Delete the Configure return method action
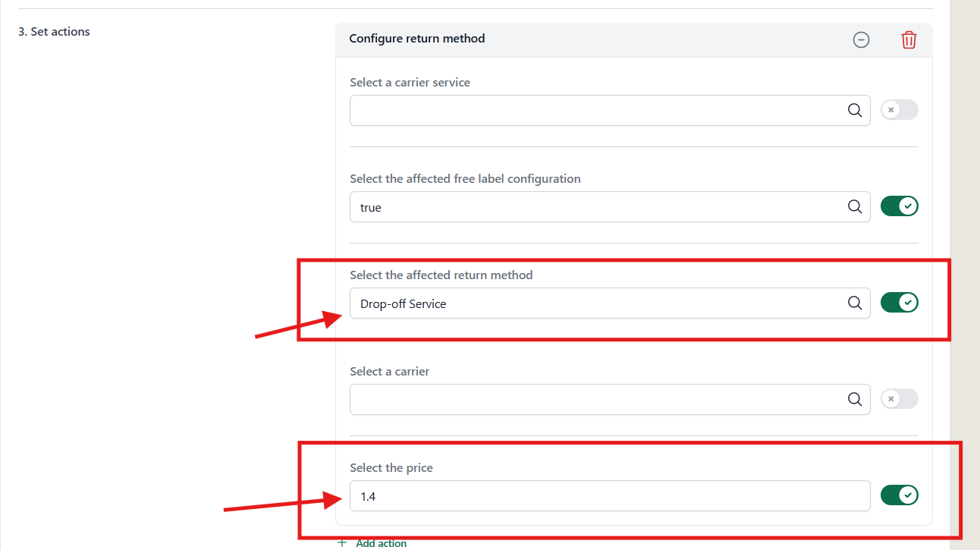 pos(909,40)
